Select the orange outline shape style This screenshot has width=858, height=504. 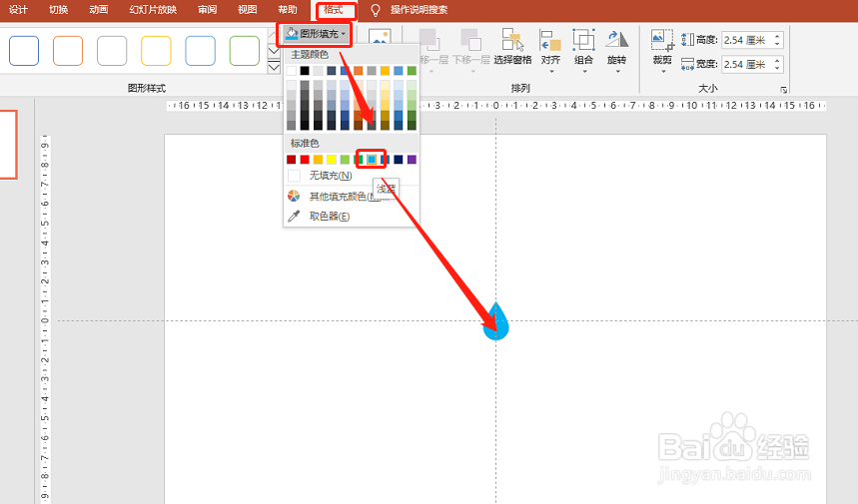click(68, 51)
